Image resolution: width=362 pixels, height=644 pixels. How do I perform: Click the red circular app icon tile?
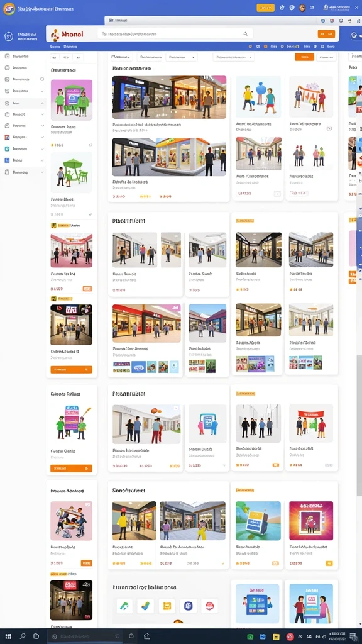coord(210,606)
